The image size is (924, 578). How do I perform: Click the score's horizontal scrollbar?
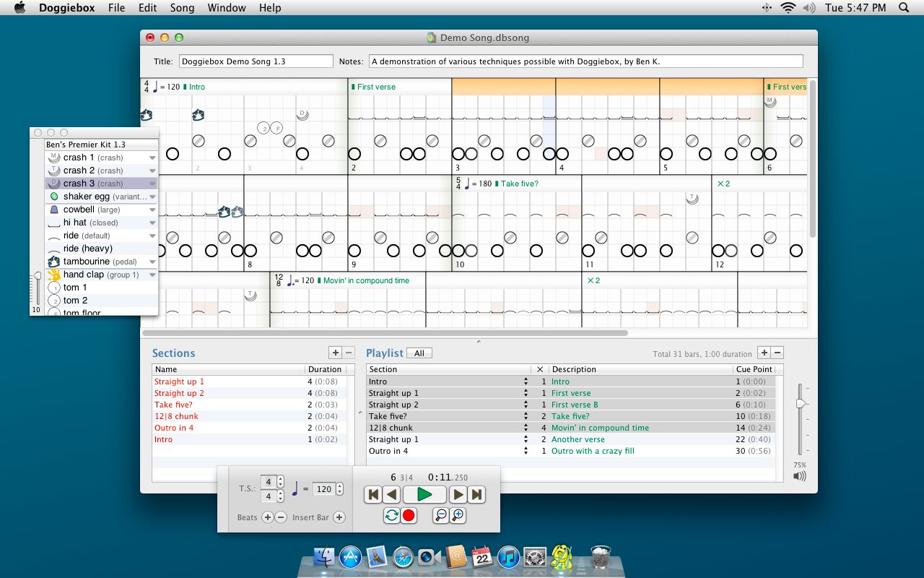coord(385,333)
